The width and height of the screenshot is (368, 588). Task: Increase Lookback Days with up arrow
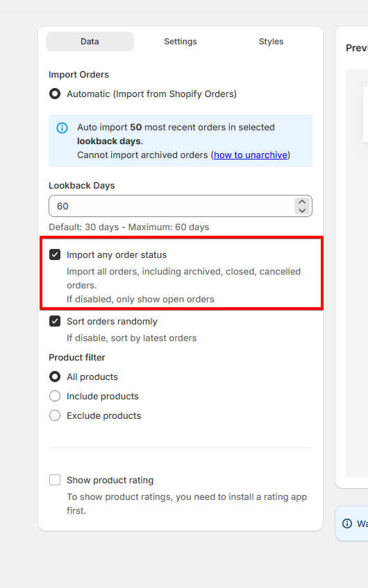(x=302, y=202)
